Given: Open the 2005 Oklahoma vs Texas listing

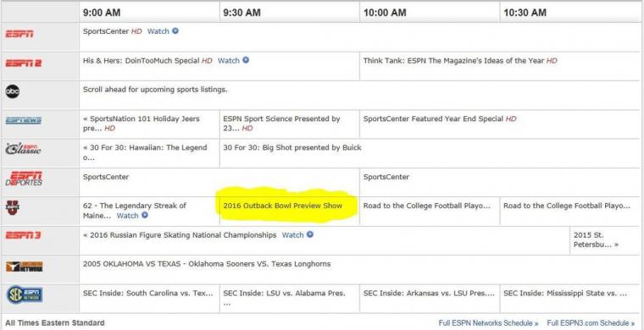Looking at the screenshot, I should 207,264.
